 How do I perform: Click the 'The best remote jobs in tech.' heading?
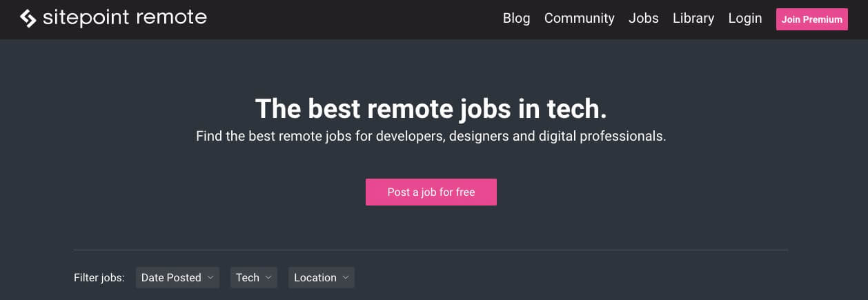click(431, 108)
